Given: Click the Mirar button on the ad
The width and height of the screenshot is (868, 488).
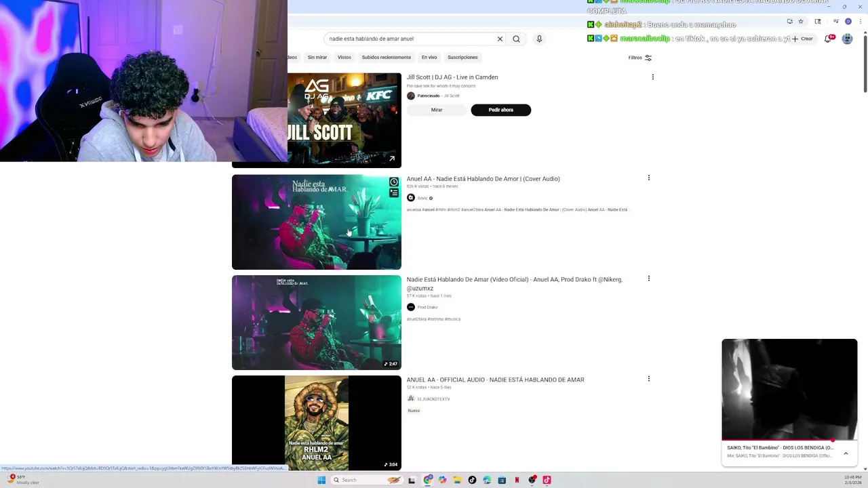Looking at the screenshot, I should click(x=437, y=110).
